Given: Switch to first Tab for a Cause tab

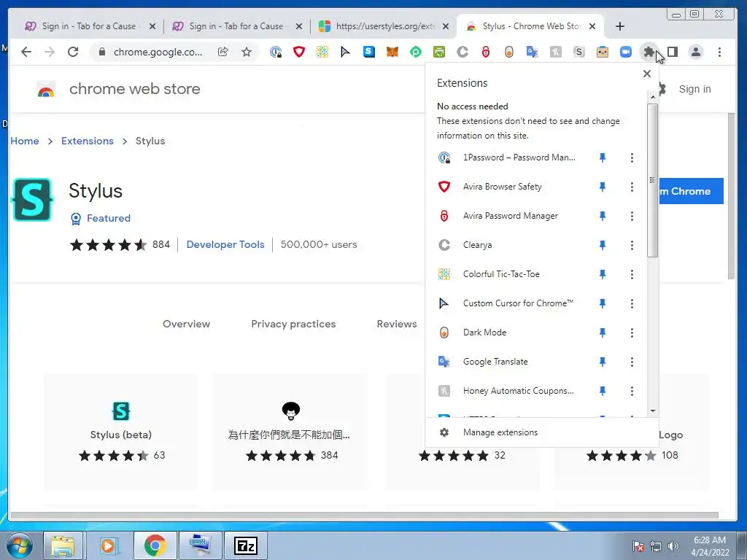Looking at the screenshot, I should (x=88, y=26).
